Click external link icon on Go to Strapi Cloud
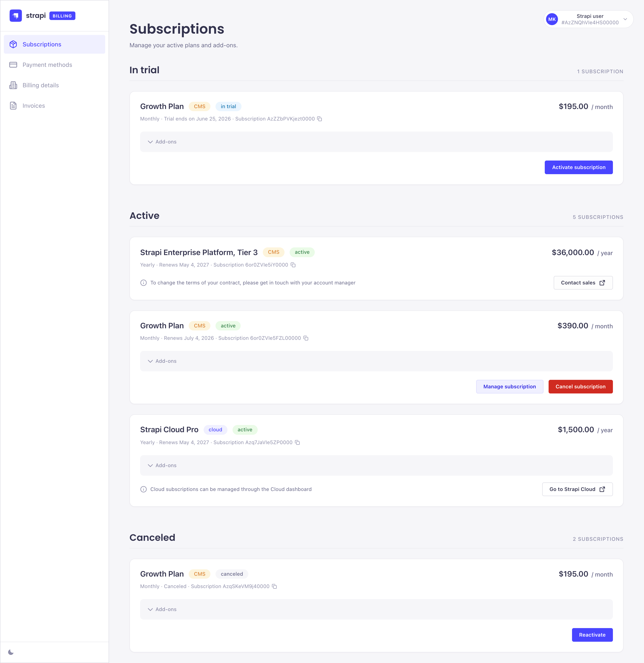 602,489
